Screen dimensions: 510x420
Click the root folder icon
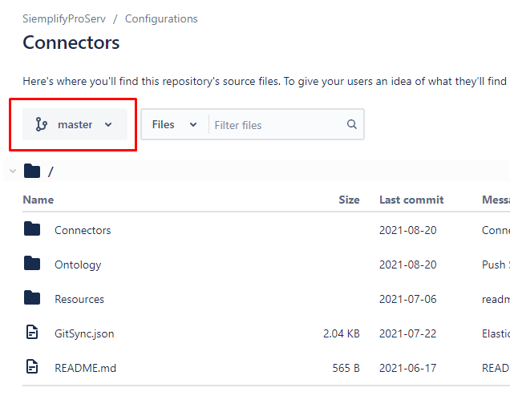(32, 172)
